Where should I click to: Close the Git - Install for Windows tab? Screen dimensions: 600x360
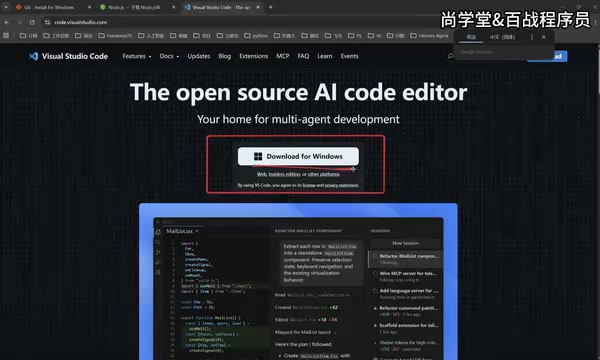pyautogui.click(x=90, y=7)
